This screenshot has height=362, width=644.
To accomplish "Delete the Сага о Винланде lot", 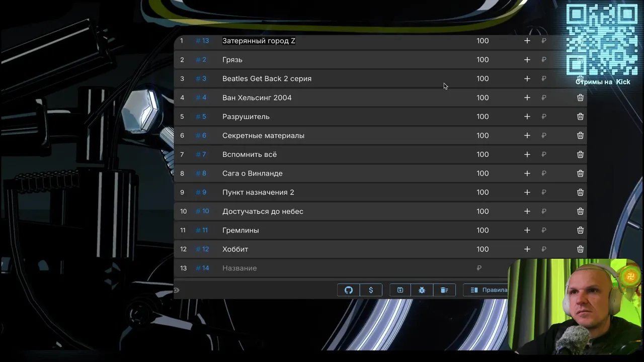I will pyautogui.click(x=580, y=173).
